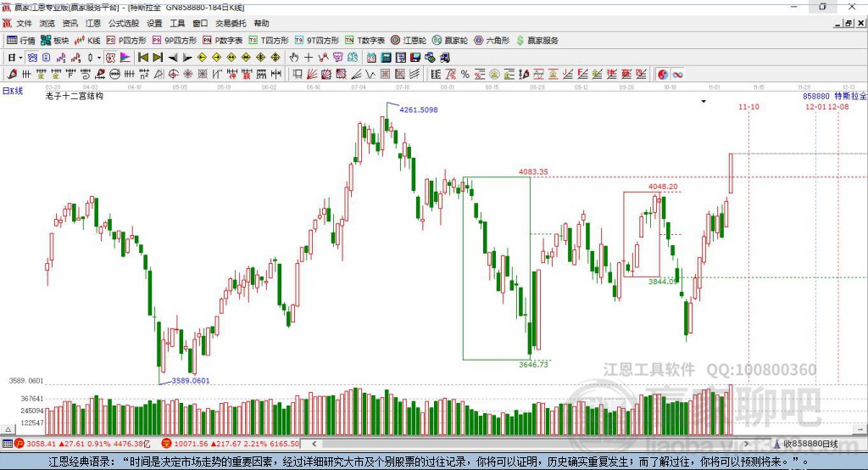
Task: Jump to the last bar (green skip-end icon)
Action: click(158, 58)
